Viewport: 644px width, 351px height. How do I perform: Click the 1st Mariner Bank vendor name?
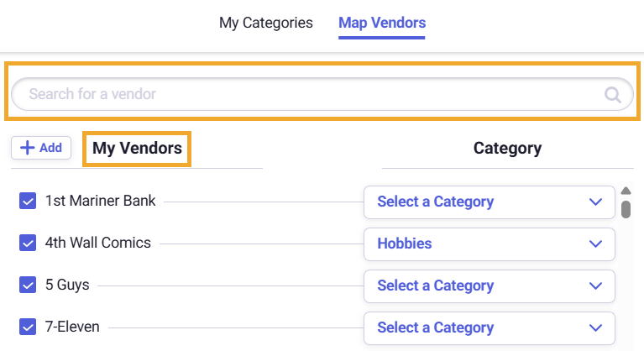(x=101, y=202)
